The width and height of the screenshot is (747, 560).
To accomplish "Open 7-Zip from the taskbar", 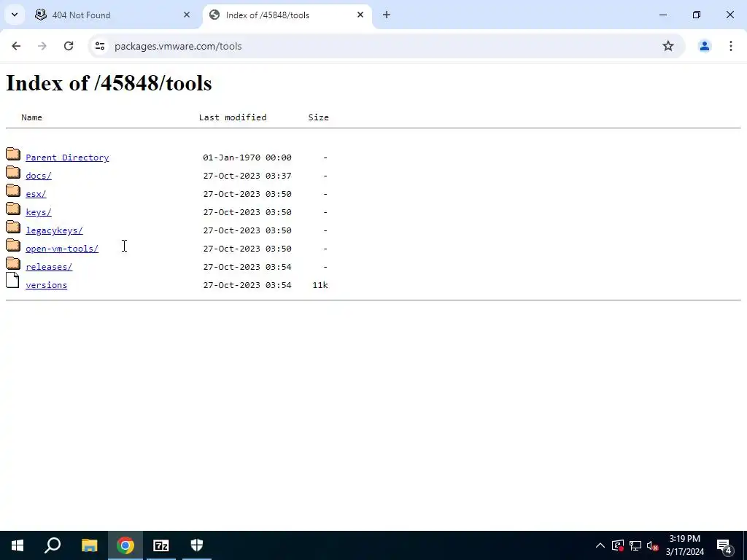I will pos(161,545).
